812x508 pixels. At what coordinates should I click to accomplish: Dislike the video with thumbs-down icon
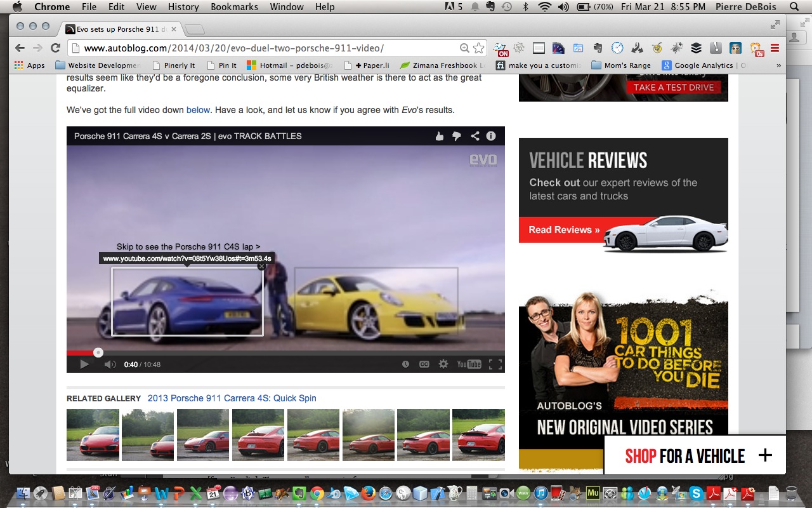tap(456, 136)
